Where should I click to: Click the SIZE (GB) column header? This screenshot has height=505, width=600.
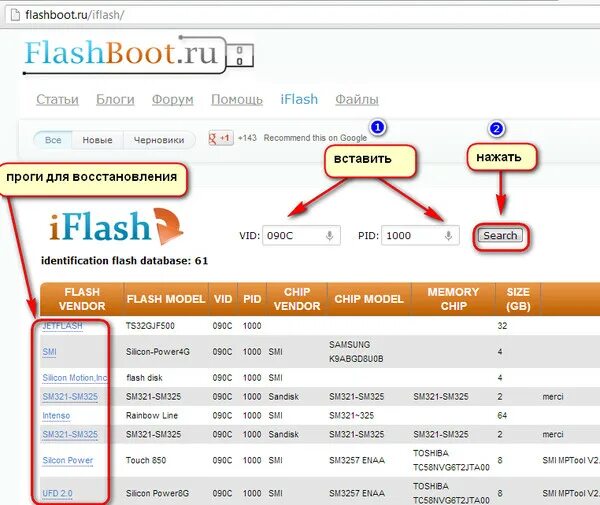[x=518, y=299]
